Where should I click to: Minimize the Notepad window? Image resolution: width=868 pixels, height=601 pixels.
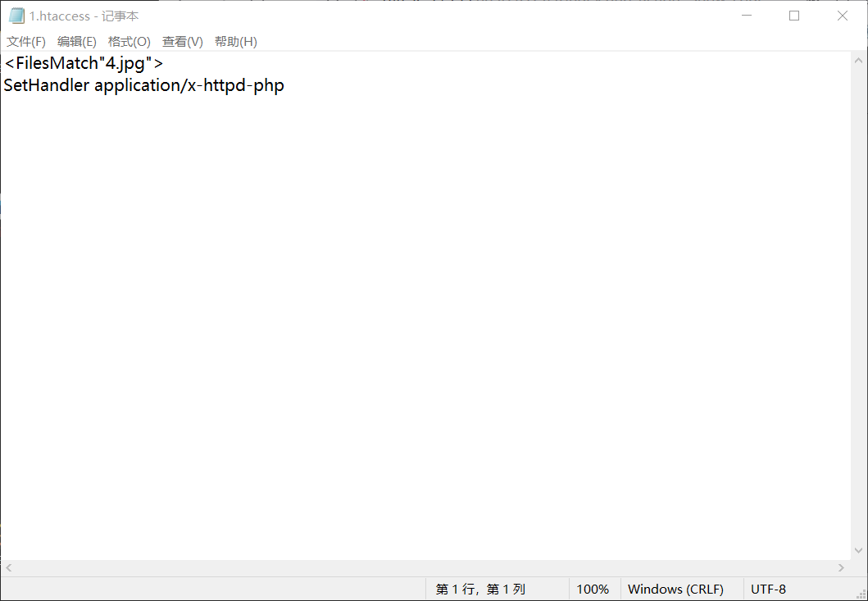point(747,16)
